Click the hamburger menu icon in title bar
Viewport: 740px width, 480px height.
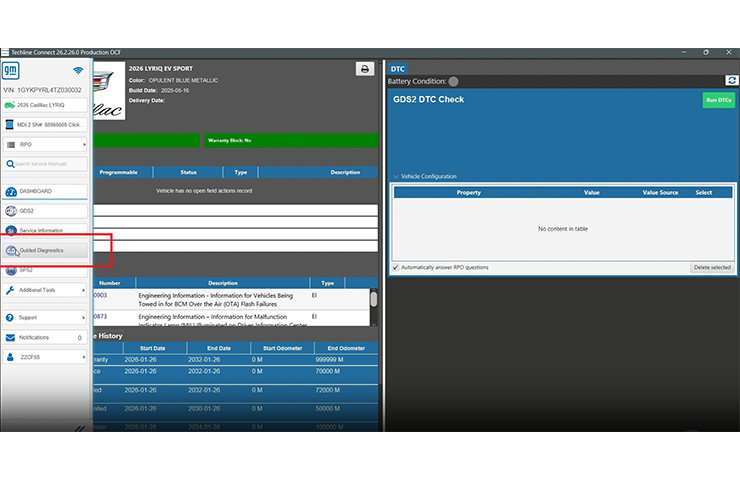[x=5, y=52]
